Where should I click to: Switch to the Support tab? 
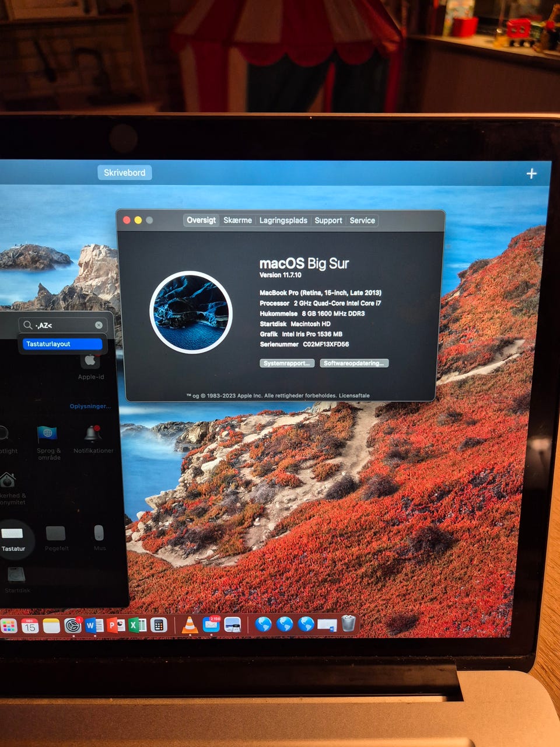328,220
